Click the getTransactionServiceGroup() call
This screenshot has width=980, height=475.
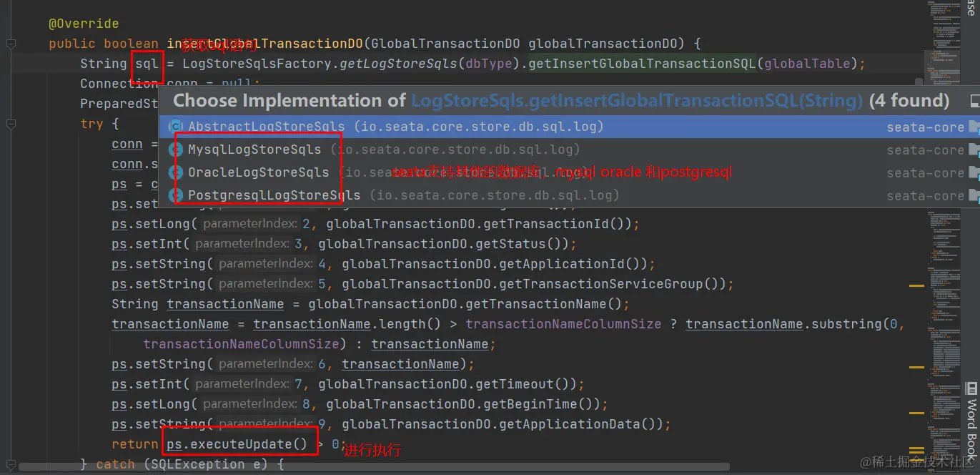click(613, 284)
